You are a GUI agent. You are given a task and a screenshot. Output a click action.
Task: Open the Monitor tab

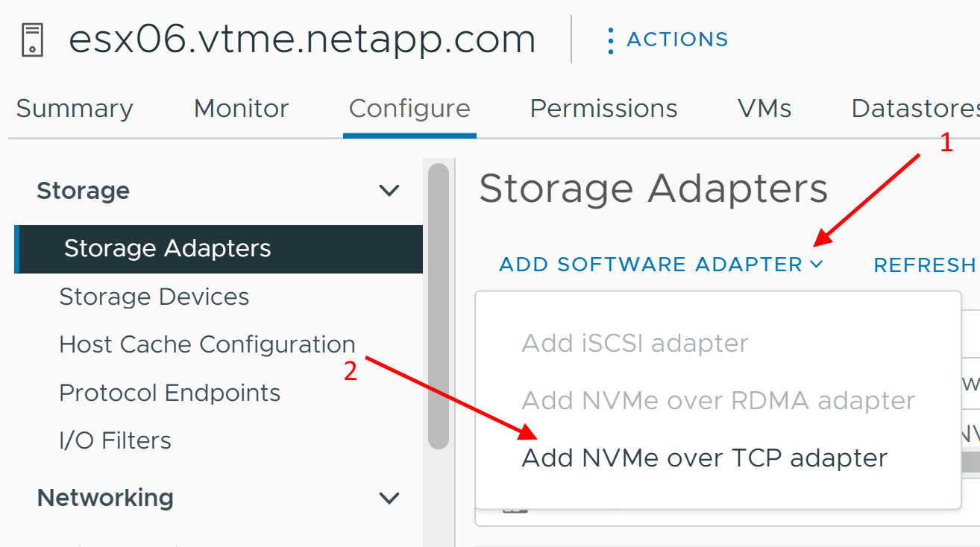[x=241, y=109]
